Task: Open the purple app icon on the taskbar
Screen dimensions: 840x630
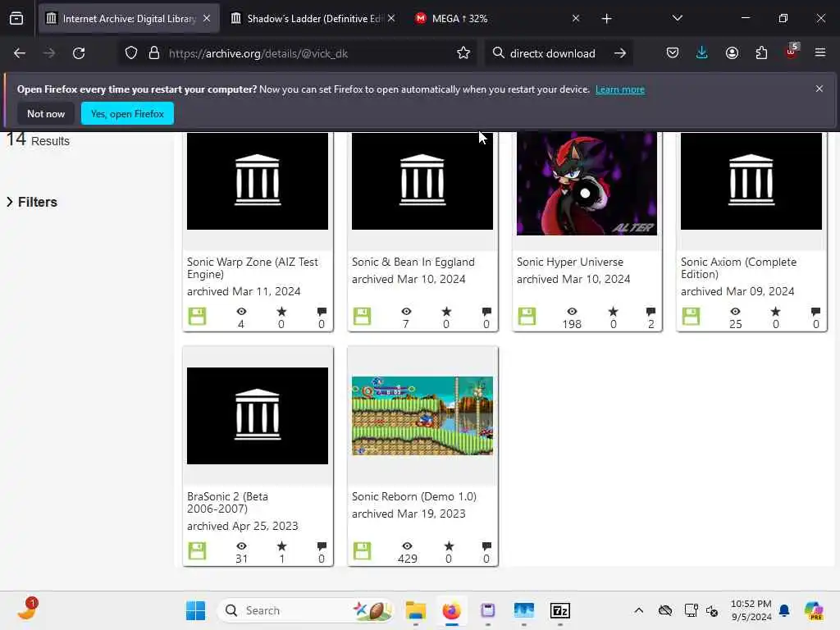Action: [487, 610]
